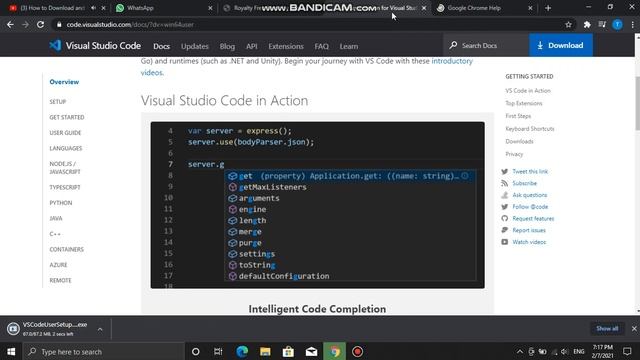640x360 pixels.
Task: Open the USER GUIDE sidebar section
Action: pos(65,133)
